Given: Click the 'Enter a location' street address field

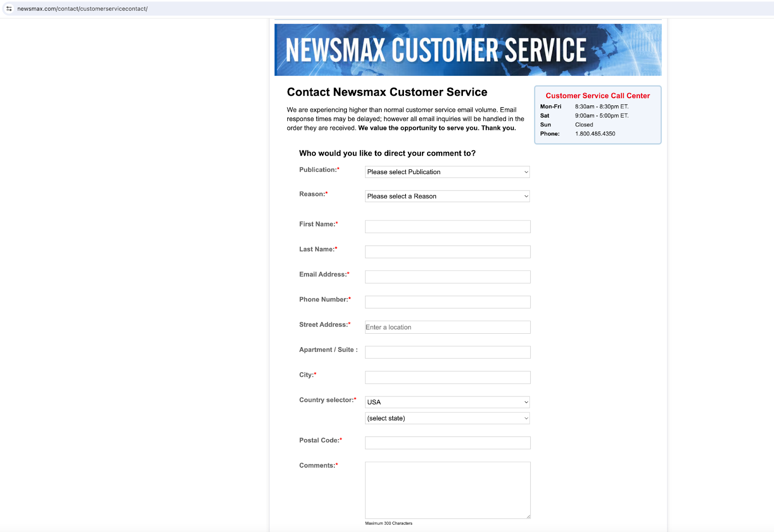Looking at the screenshot, I should [448, 327].
